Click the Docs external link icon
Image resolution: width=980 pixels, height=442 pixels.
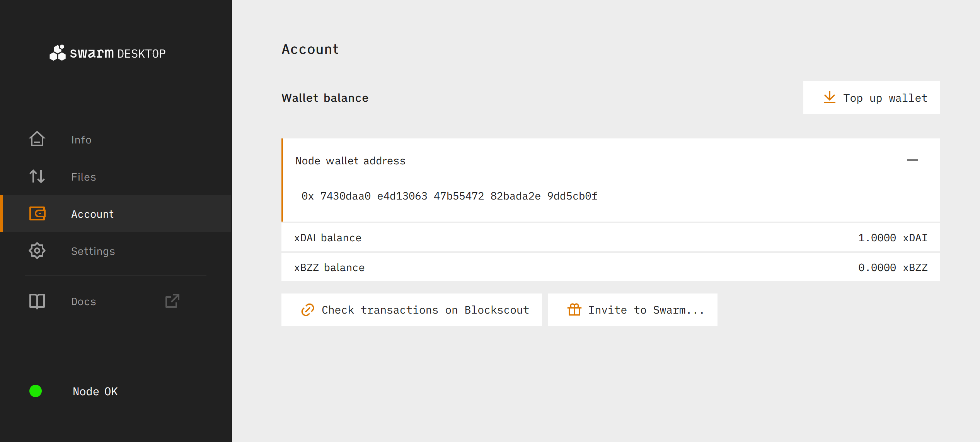click(172, 301)
